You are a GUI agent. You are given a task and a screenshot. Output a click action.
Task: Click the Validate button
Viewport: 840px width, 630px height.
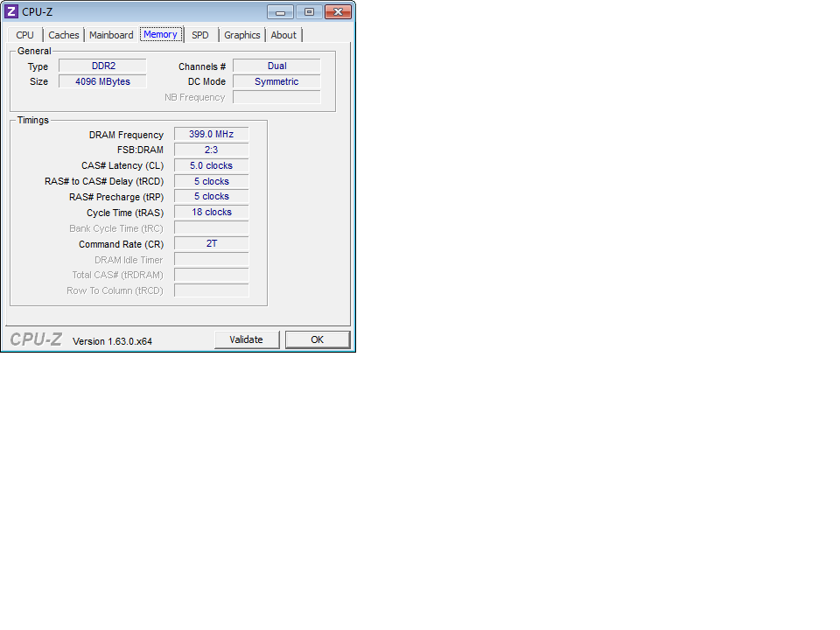247,339
